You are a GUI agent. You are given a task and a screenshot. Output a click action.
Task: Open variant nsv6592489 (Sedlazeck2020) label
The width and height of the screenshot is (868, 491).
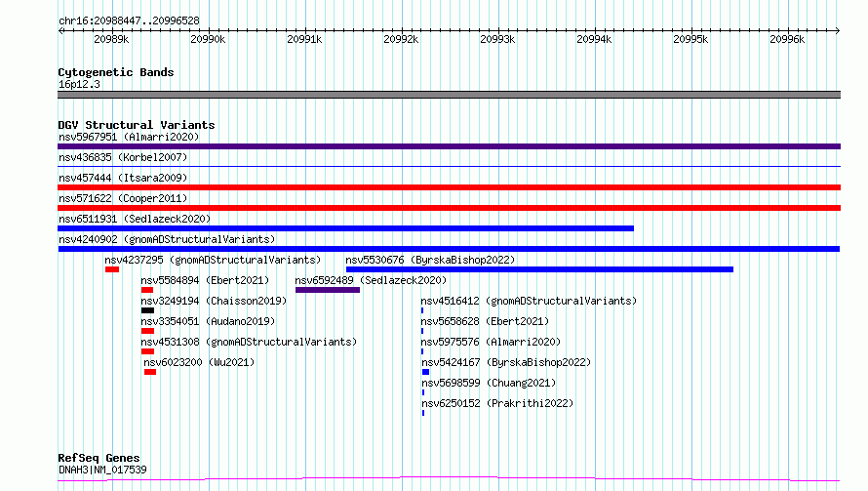pos(371,280)
